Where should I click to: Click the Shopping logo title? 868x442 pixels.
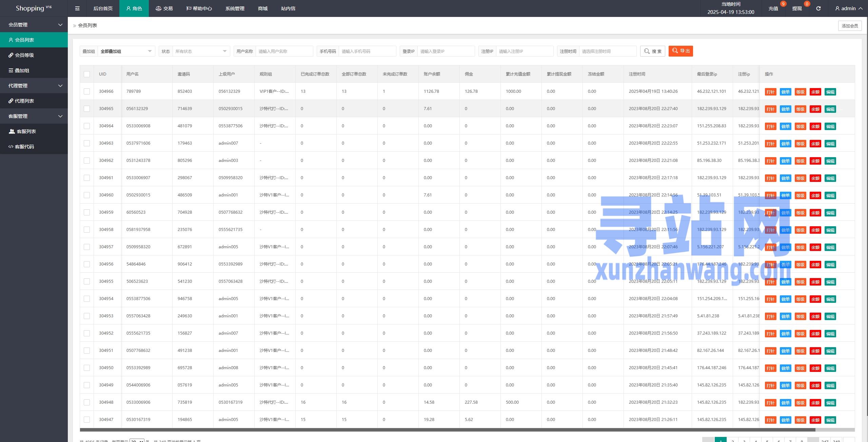(x=34, y=8)
